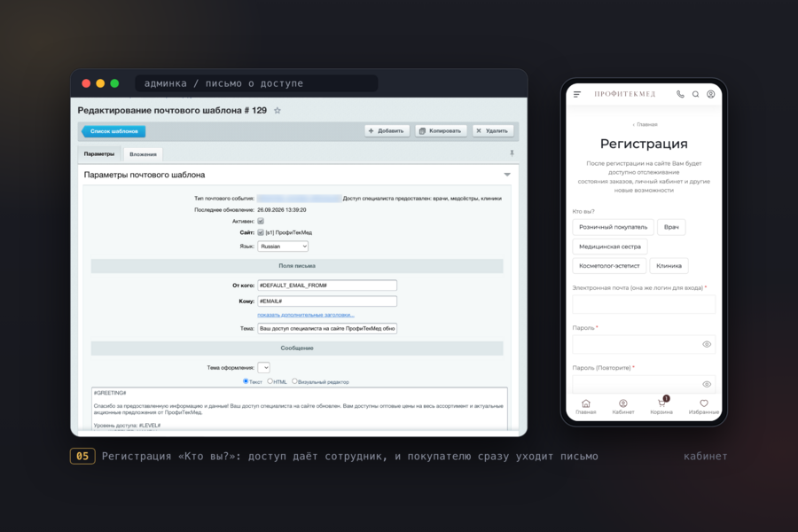Image resolution: width=798 pixels, height=532 pixels.
Task: Choose Врач role
Action: coord(671,227)
